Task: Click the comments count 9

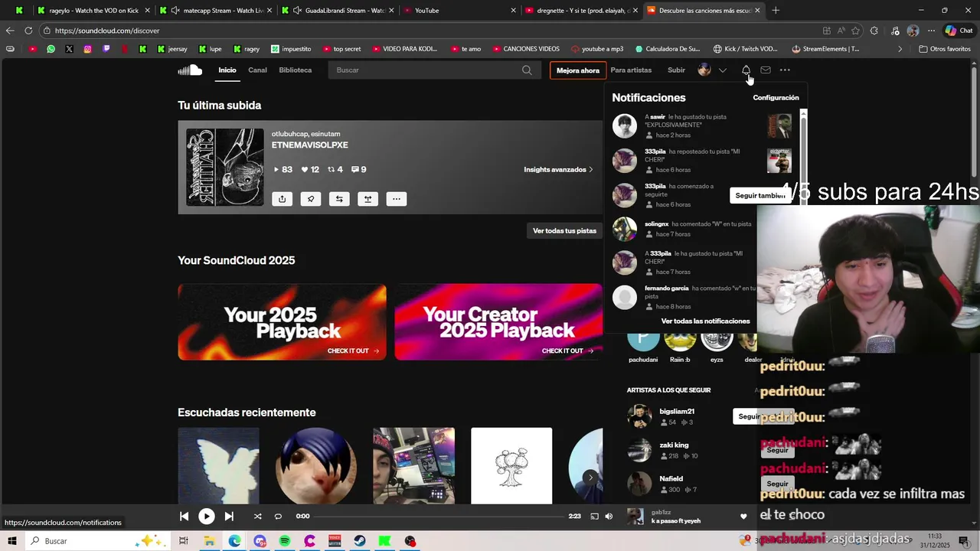Action: pyautogui.click(x=358, y=170)
